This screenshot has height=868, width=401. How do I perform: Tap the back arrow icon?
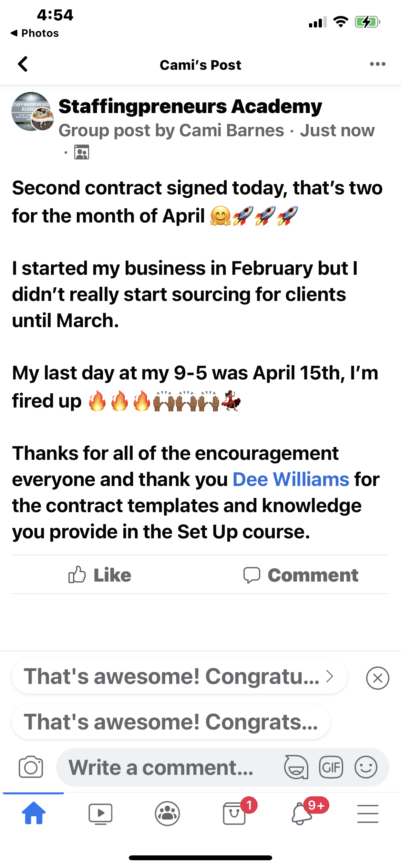point(23,64)
